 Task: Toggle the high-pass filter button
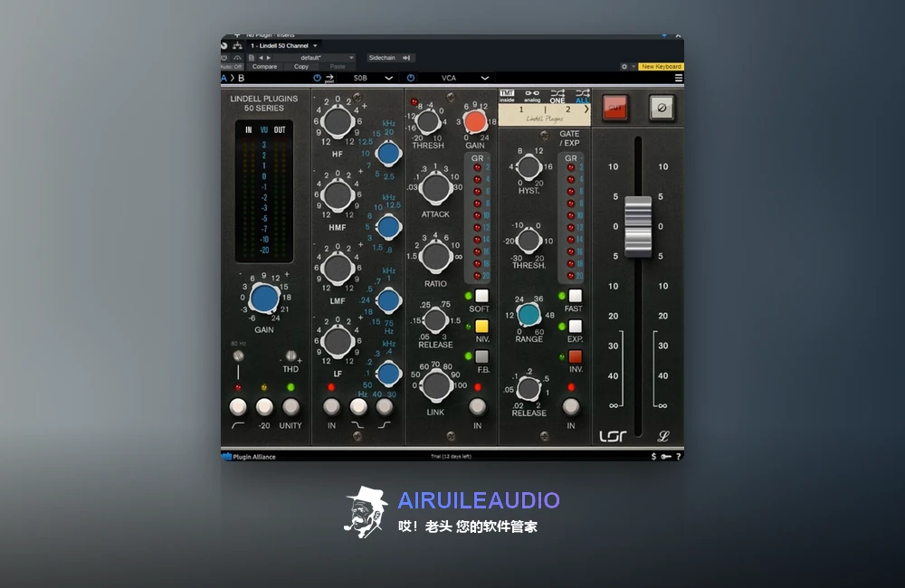238,407
